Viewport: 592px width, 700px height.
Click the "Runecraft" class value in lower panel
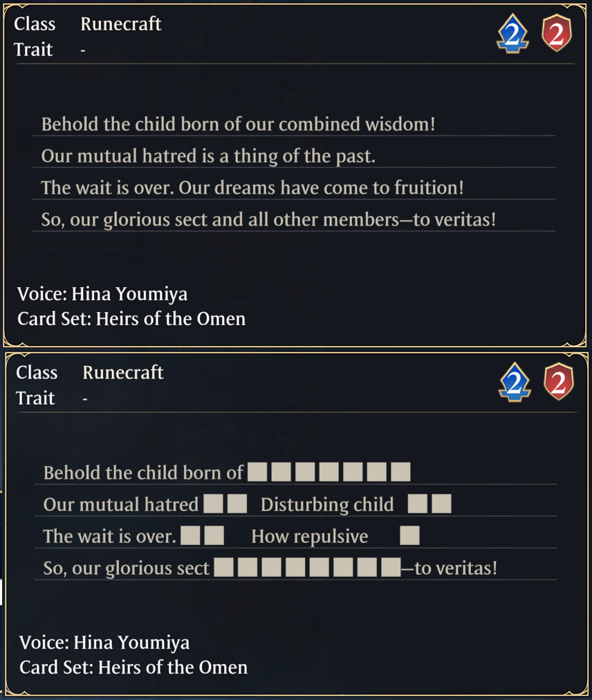pyautogui.click(x=123, y=372)
